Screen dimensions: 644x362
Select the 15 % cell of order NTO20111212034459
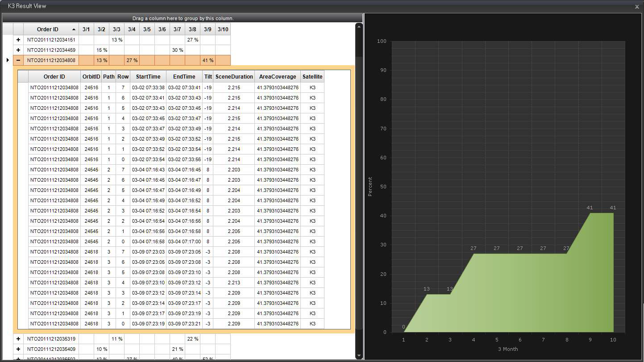pos(102,50)
